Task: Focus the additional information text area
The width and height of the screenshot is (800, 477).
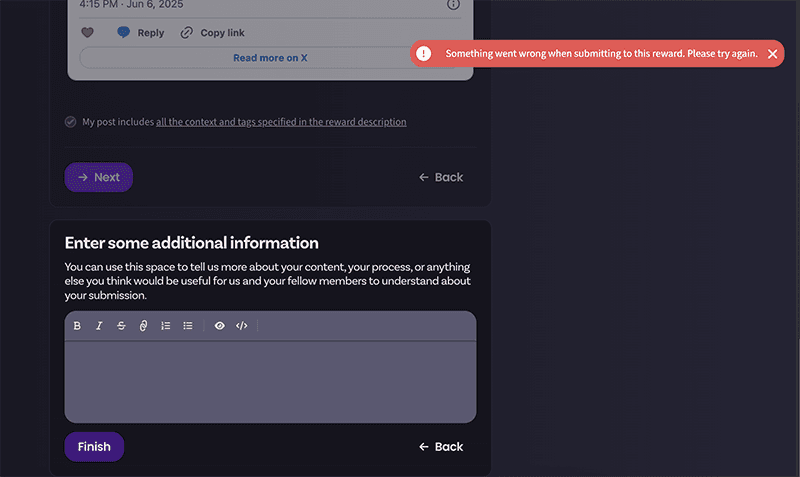Action: (x=270, y=381)
